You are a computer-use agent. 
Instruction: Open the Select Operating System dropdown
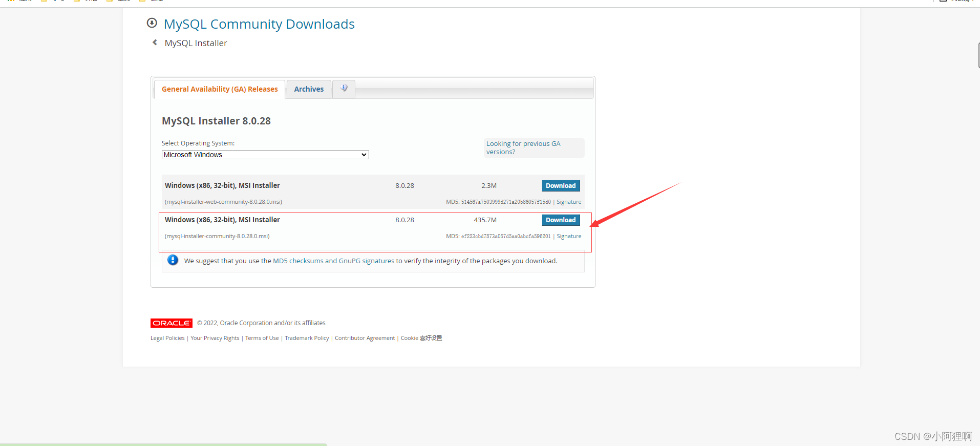[x=265, y=155]
